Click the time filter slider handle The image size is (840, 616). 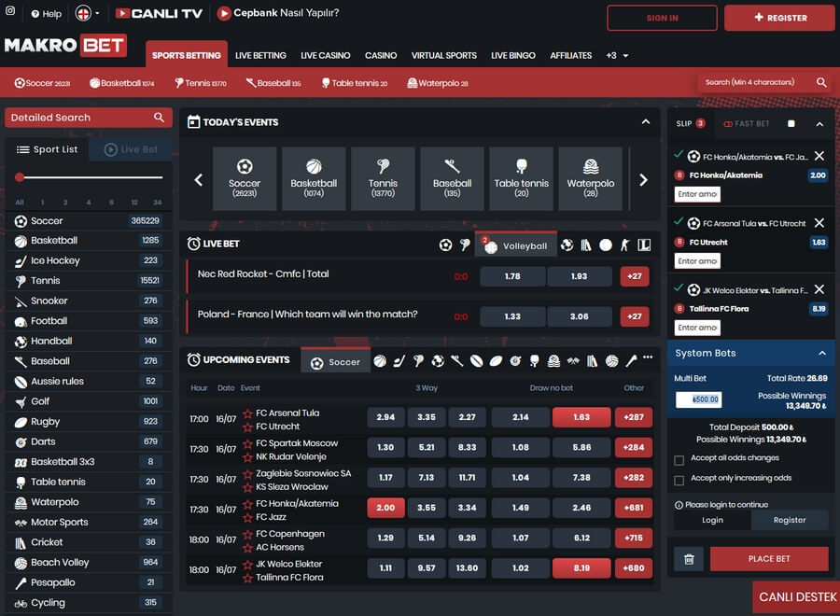click(20, 177)
